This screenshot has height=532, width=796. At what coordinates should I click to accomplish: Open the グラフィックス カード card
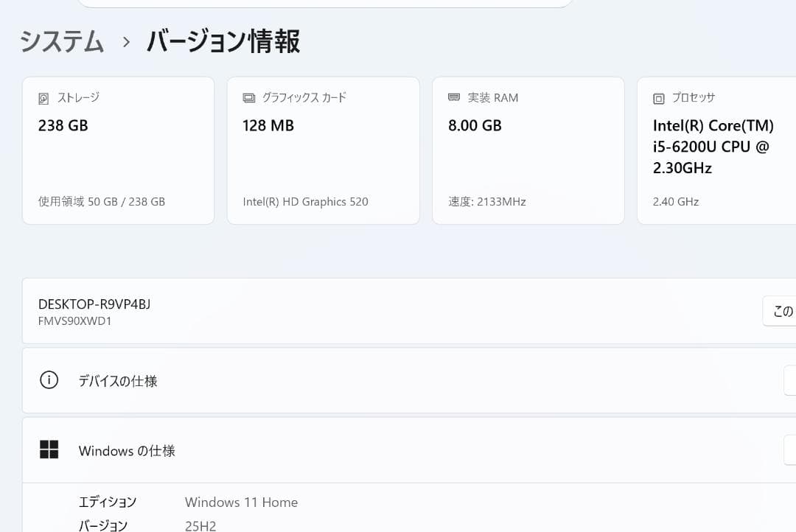tap(324, 151)
